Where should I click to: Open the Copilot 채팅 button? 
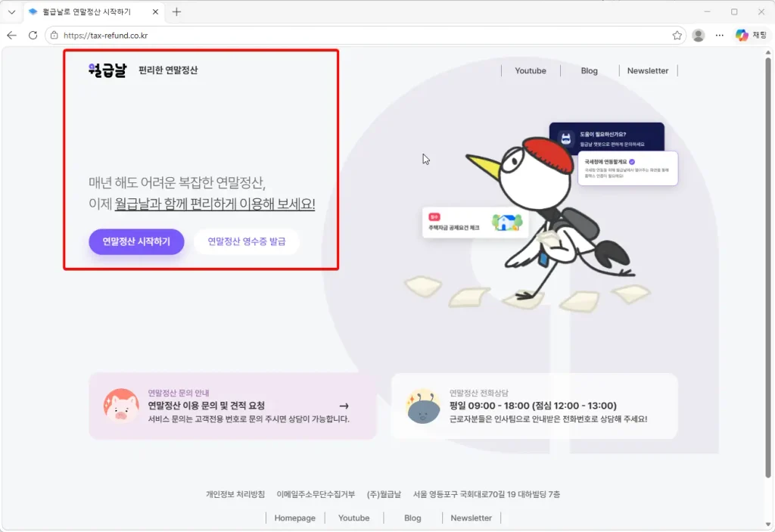tap(751, 35)
